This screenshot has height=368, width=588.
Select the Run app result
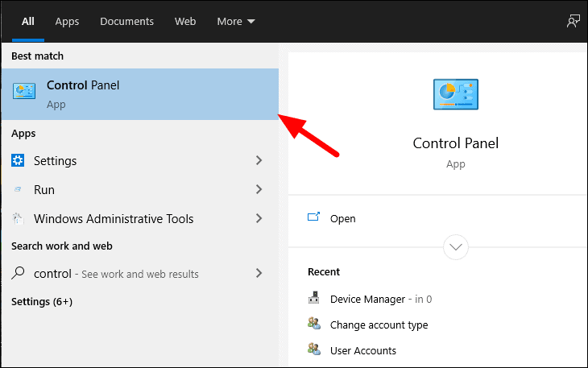point(140,189)
